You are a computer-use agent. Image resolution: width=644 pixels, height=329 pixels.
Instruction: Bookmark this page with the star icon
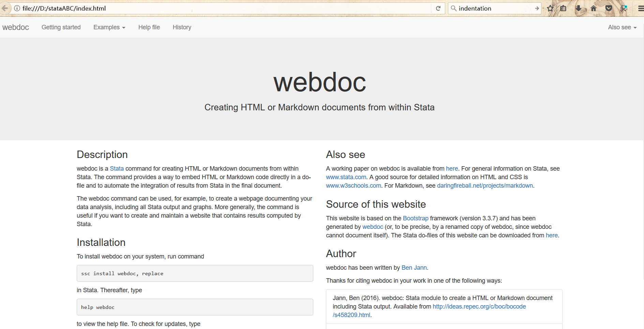coord(550,8)
